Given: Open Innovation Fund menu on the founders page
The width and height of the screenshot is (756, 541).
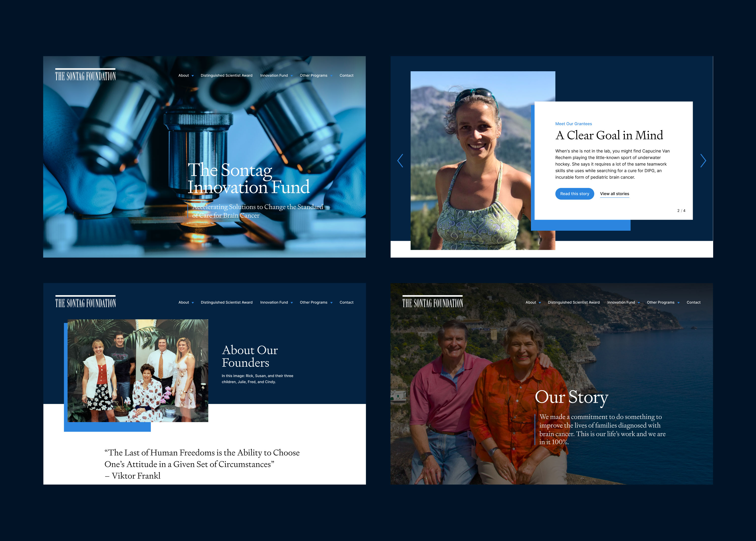Looking at the screenshot, I should point(274,302).
